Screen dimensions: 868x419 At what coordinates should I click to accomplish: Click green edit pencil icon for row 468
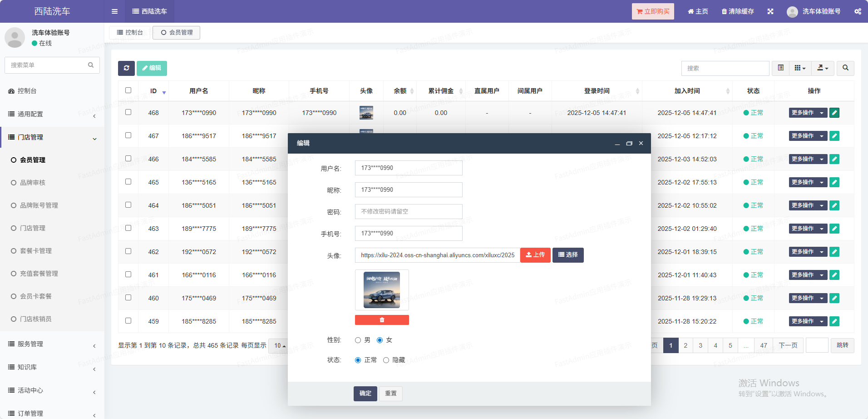click(834, 113)
